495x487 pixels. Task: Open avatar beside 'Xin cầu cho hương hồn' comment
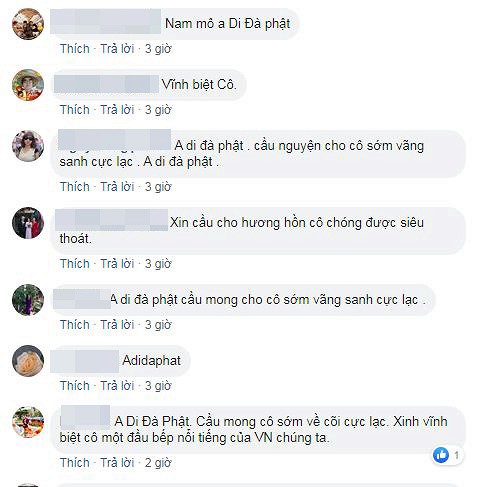28,223
